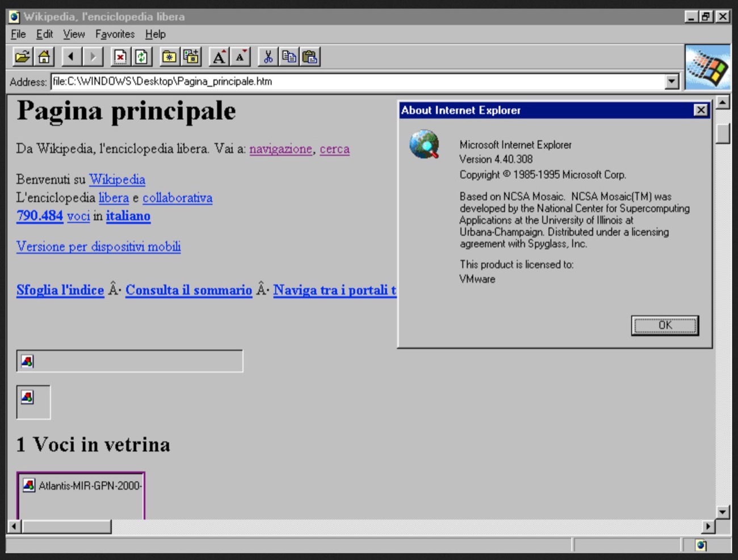This screenshot has width=738, height=560.
Task: Close the About Internet Explorer dialog
Action: click(x=701, y=110)
